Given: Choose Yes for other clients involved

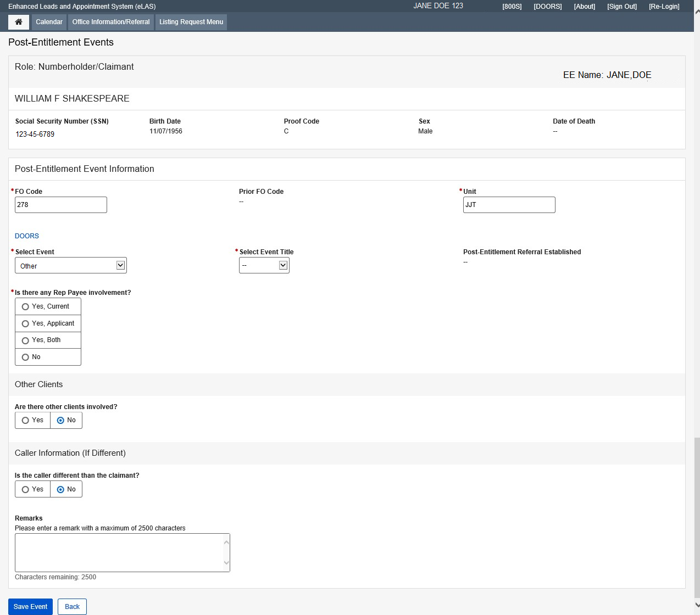Looking at the screenshot, I should [x=25, y=421].
